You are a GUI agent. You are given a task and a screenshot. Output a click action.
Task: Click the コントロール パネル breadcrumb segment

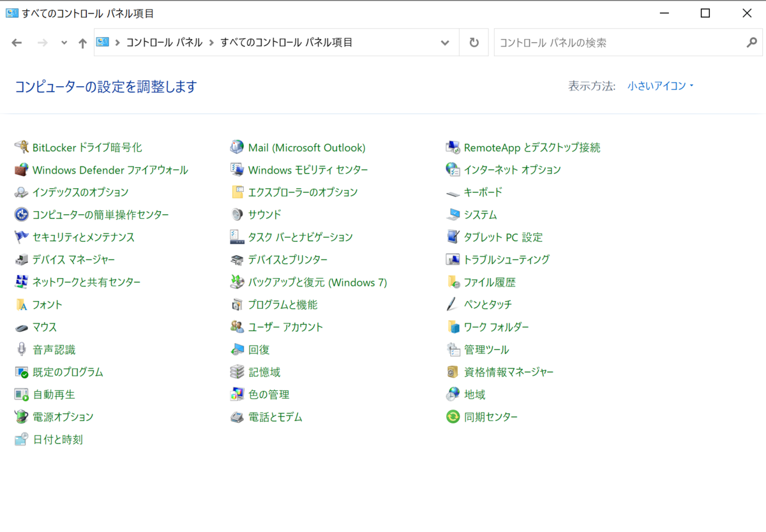164,43
